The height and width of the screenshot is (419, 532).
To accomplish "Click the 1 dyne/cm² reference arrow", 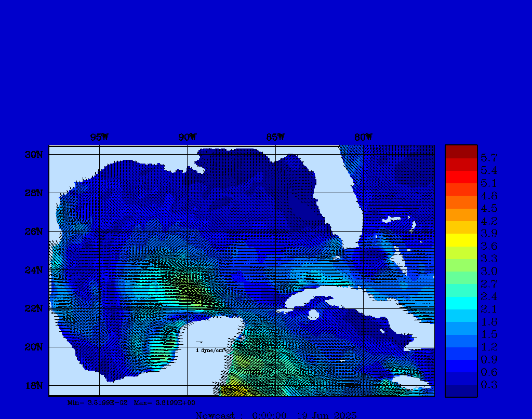I will click(199, 342).
